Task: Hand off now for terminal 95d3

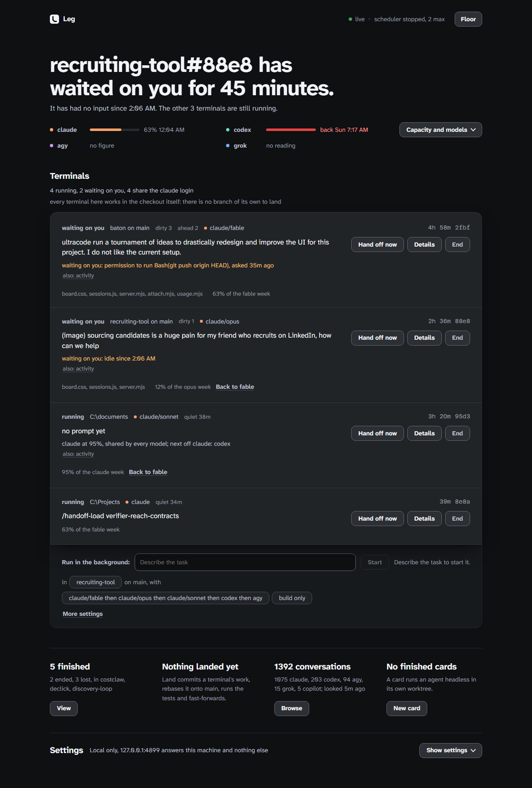Action: tap(377, 433)
